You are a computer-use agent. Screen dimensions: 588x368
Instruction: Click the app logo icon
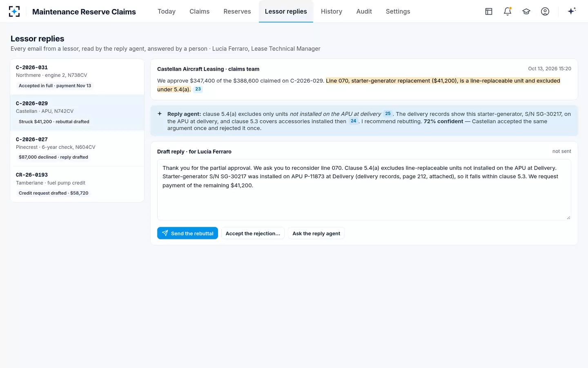14,11
